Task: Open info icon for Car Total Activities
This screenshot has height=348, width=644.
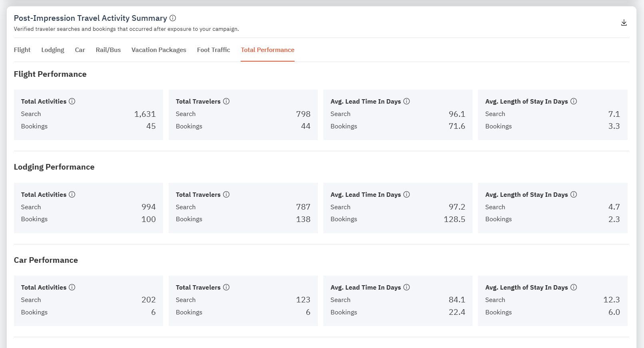Action: click(x=72, y=287)
